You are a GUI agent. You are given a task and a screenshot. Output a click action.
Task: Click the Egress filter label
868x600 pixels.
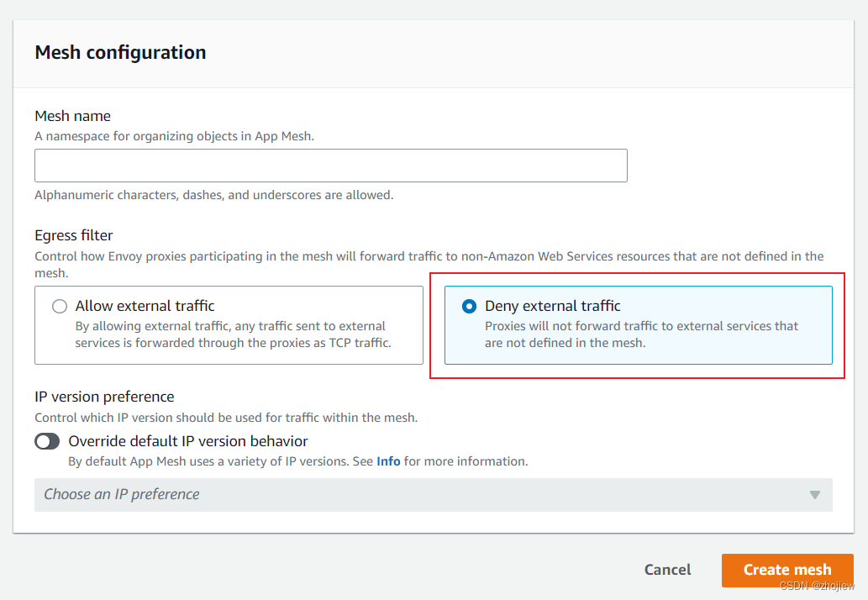point(74,235)
